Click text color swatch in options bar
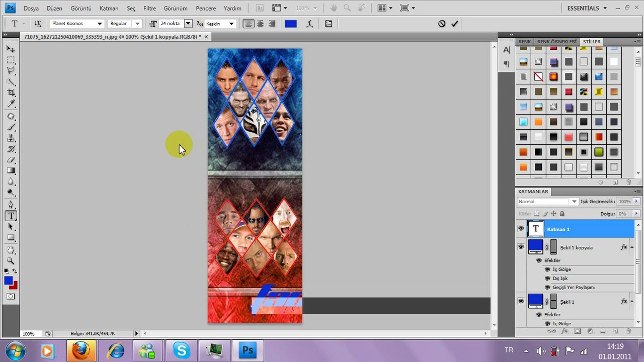 (x=290, y=24)
